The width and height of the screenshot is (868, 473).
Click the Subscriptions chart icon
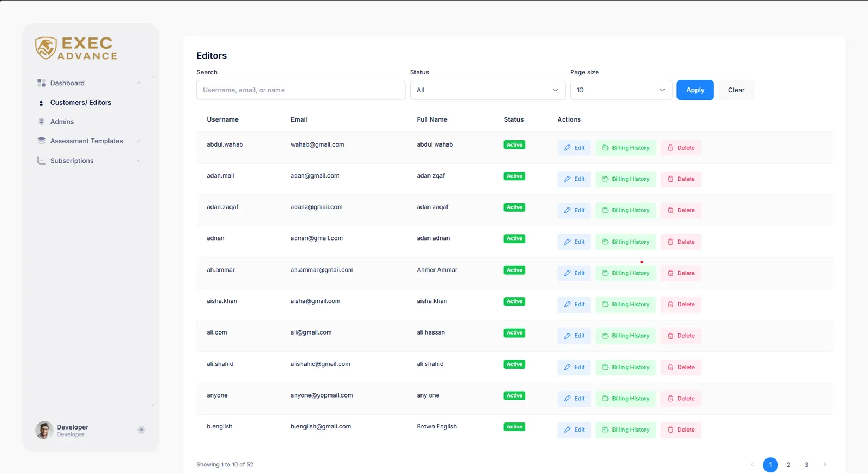pyautogui.click(x=41, y=161)
